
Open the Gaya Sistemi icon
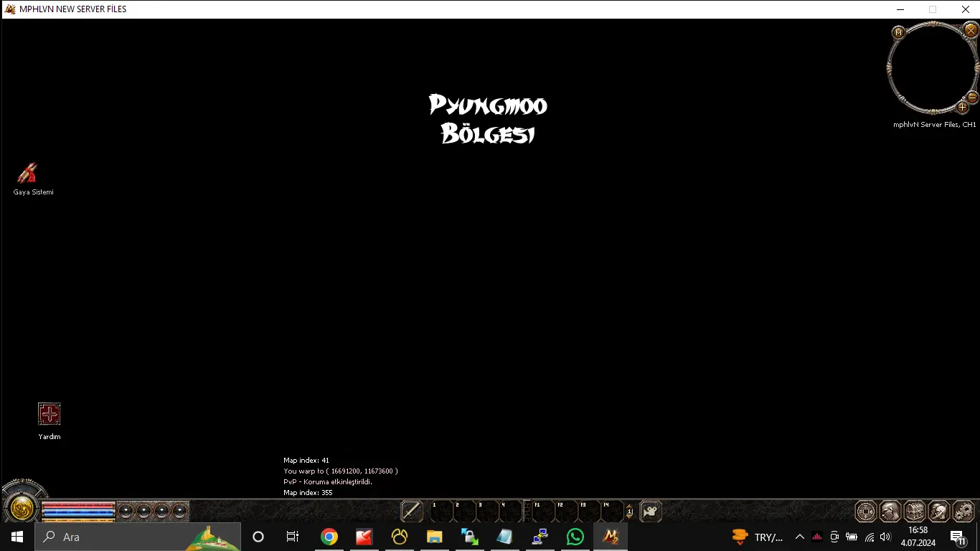(x=27, y=173)
